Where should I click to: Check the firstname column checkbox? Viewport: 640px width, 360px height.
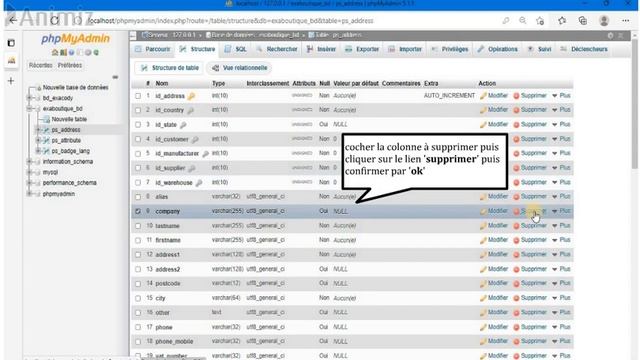[138, 240]
